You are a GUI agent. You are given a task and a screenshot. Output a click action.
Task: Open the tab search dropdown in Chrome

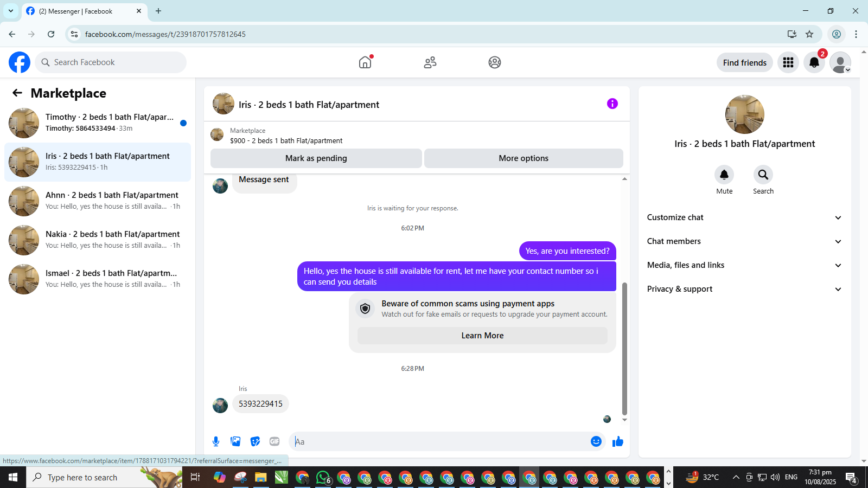coord(11,11)
